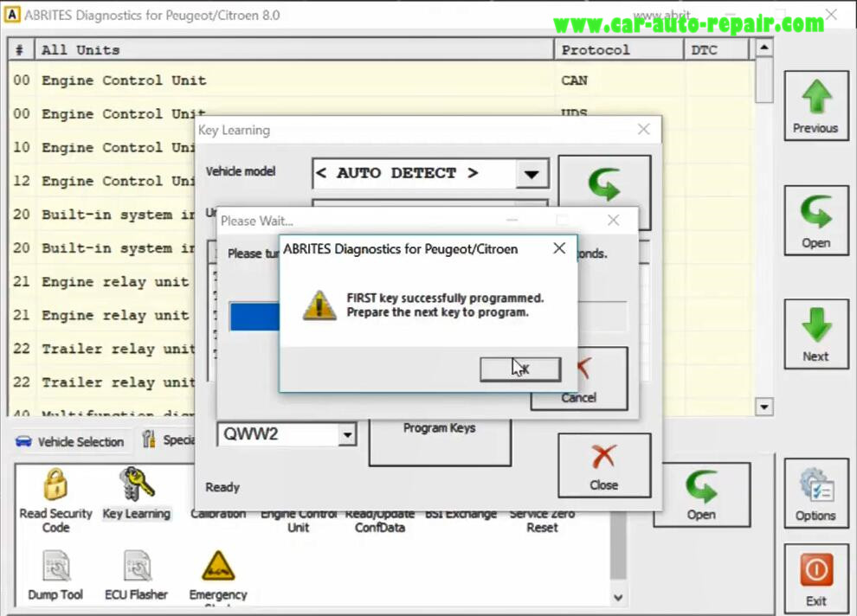Click OK in the key programmed message
This screenshot has width=857, height=616.
point(519,369)
